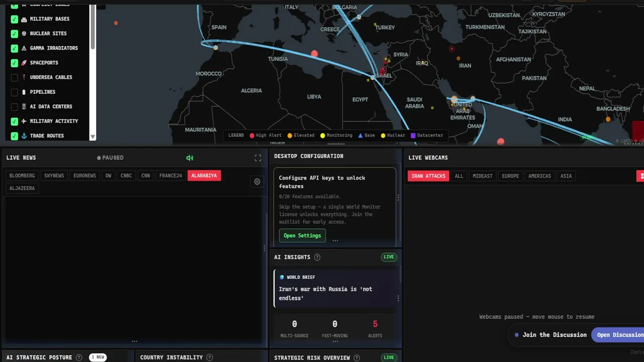Enable the Undersea Cables layer
This screenshot has width=644, height=362.
click(15, 77)
